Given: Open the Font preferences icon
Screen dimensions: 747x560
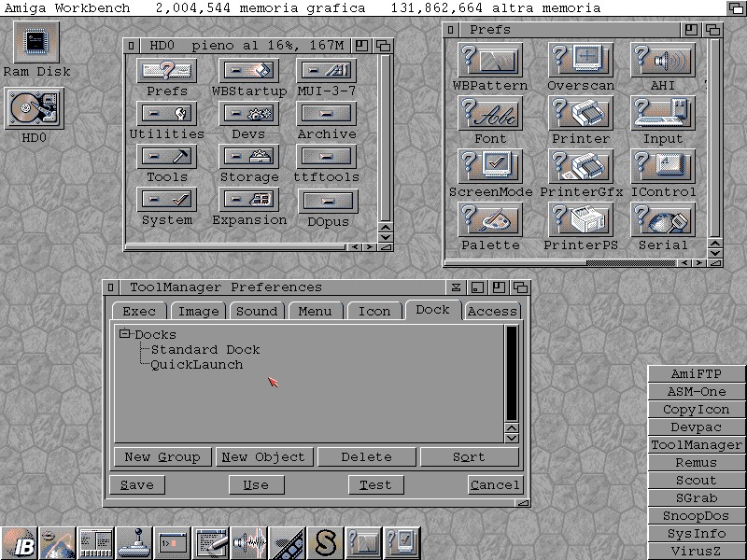Looking at the screenshot, I should (490, 114).
